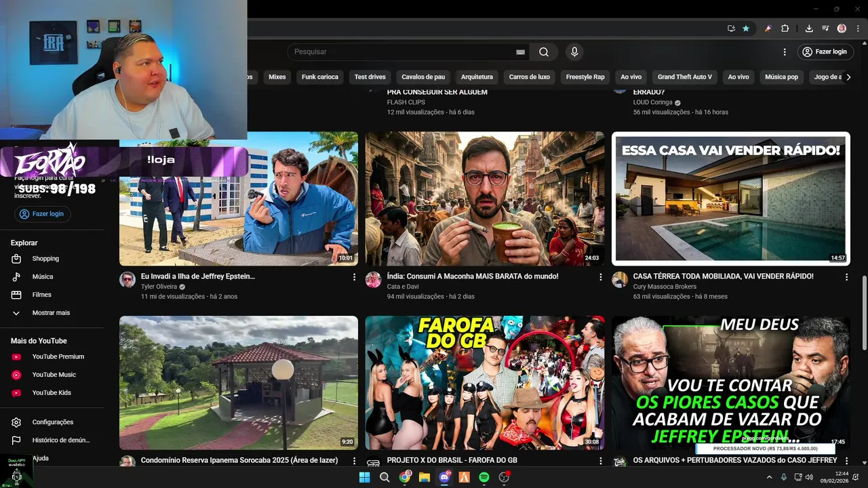The image size is (868, 488).
Task: Click the colorful extension icon next to bookmark star
Action: pyautogui.click(x=768, y=28)
